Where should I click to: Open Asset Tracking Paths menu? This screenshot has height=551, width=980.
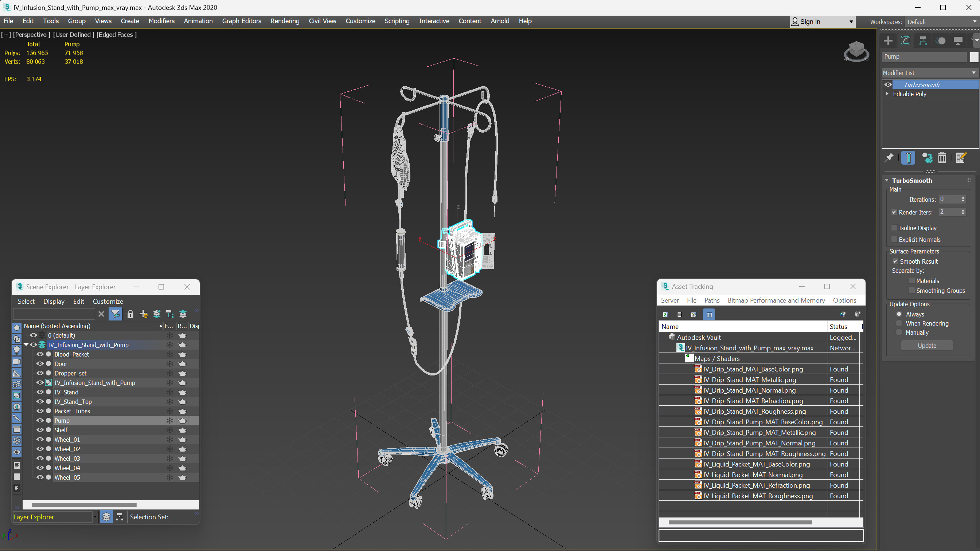[712, 300]
